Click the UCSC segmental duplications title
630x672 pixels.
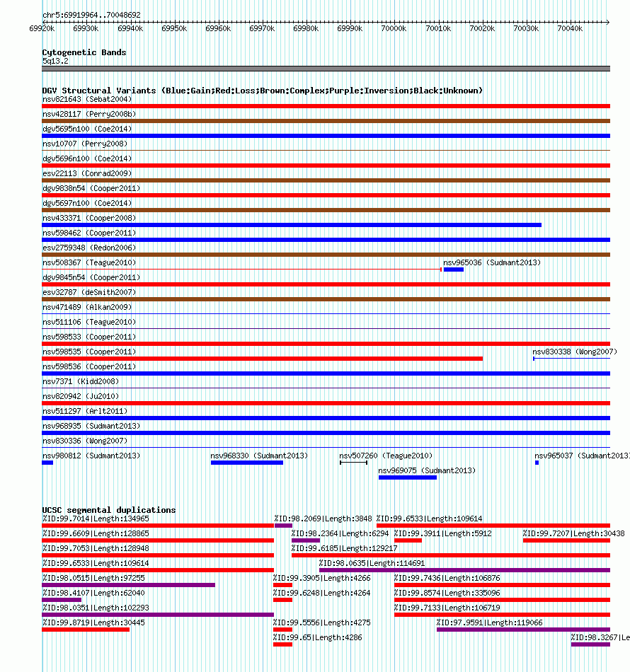[x=109, y=510]
